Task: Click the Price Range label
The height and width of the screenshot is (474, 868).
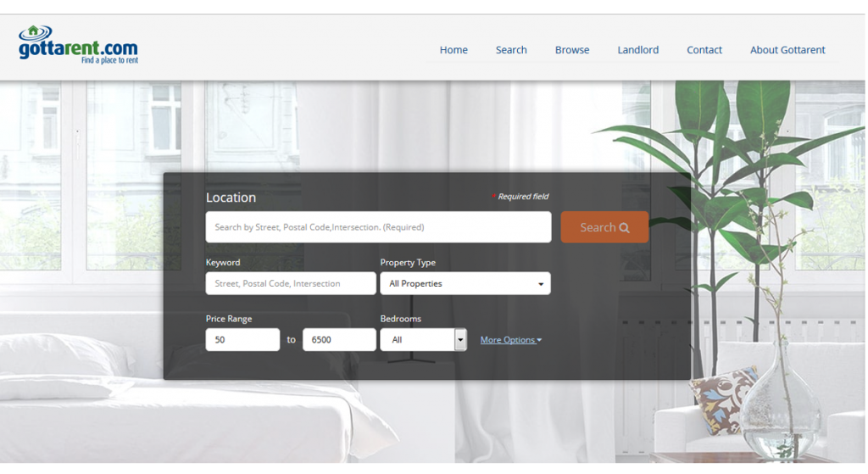Action: pyautogui.click(x=229, y=318)
